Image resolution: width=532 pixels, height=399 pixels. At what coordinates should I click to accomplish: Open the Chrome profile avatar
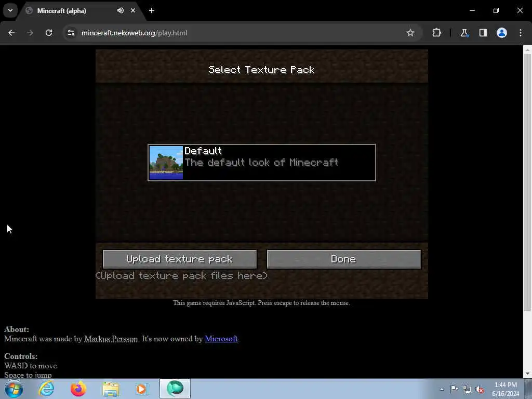tap(501, 33)
